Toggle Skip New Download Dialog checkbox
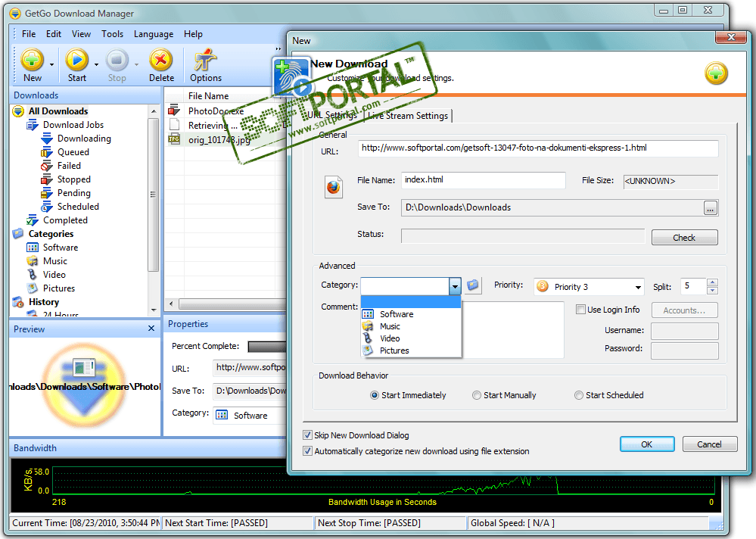The width and height of the screenshot is (756, 539). (x=307, y=435)
